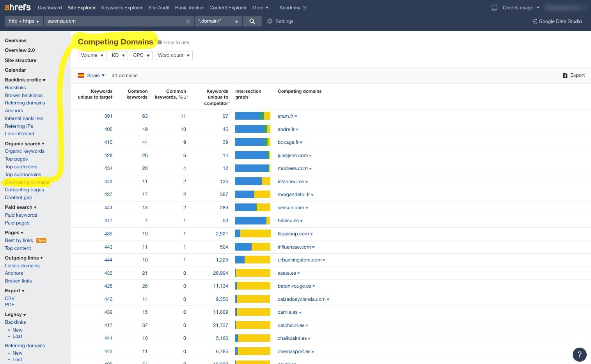The height and width of the screenshot is (364, 591).
Task: Open the Site structure sidebar item
Action: coord(21,60)
